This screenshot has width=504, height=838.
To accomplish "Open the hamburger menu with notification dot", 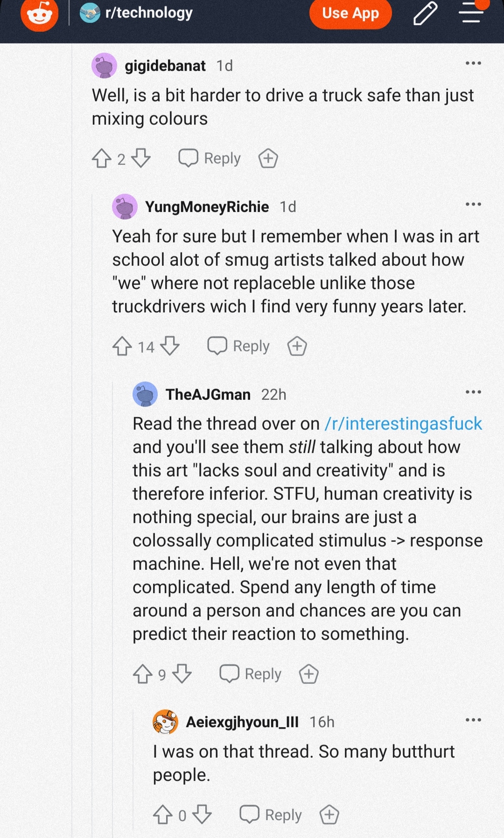I will pyautogui.click(x=471, y=12).
